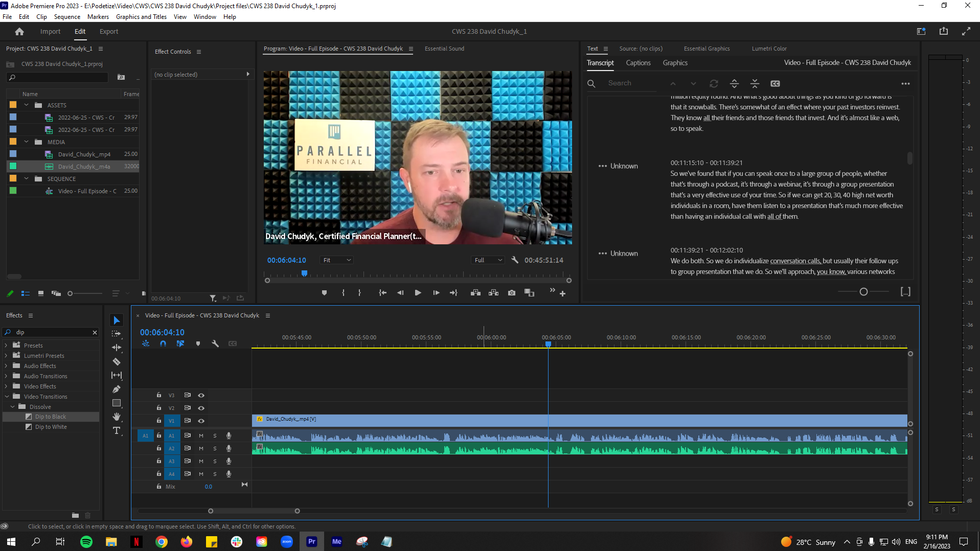This screenshot has width=980, height=551.
Task: Switch to the Lumetri Color tab
Action: pyautogui.click(x=769, y=49)
